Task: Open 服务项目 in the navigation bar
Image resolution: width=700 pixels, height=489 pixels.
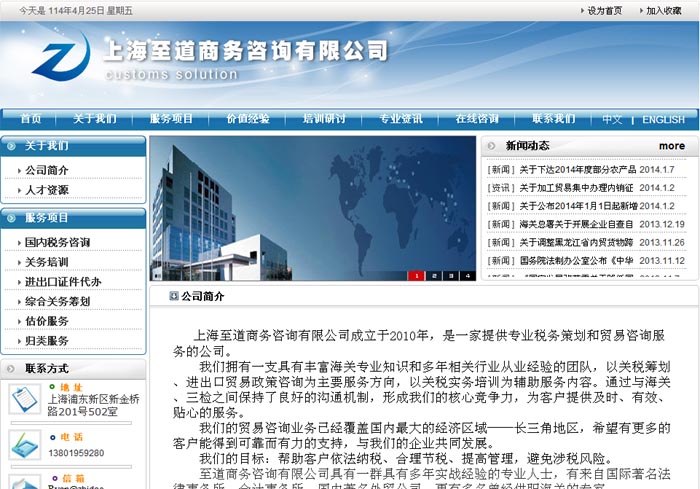Action: 171,119
